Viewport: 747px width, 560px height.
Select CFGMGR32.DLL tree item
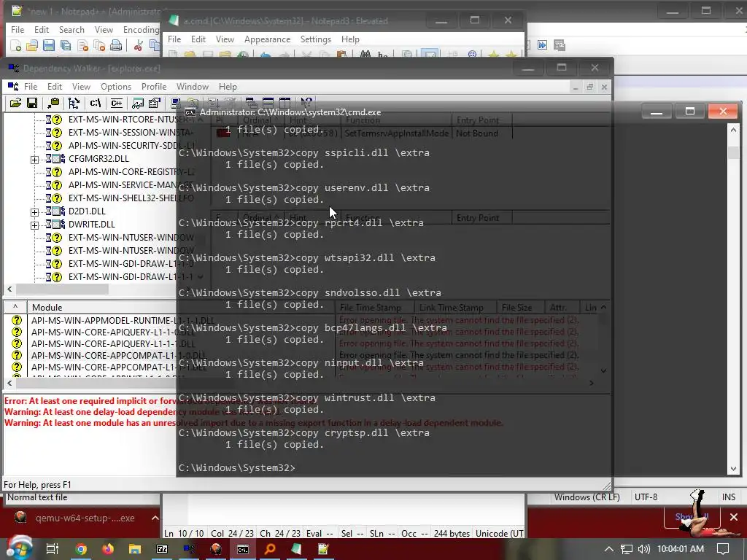coord(98,158)
